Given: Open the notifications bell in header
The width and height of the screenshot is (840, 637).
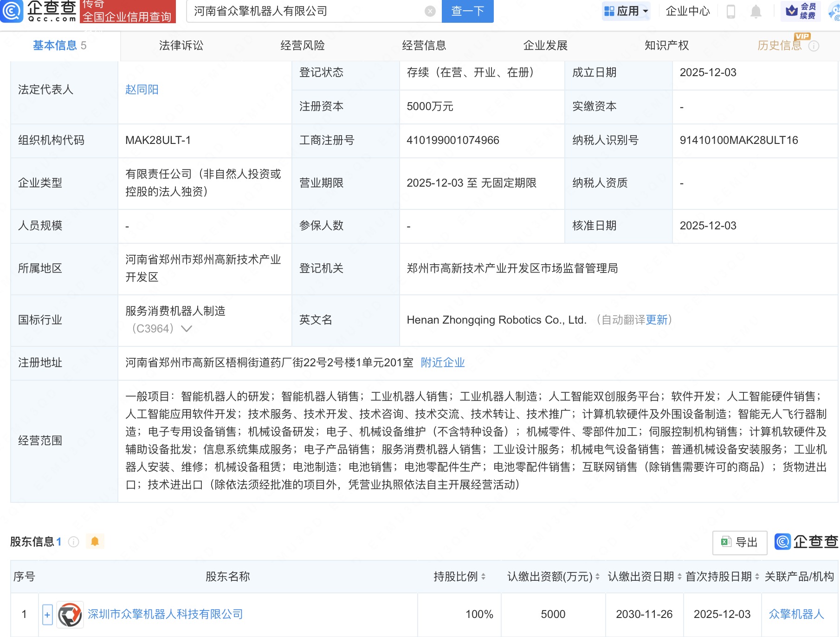Looking at the screenshot, I should click(x=756, y=11).
